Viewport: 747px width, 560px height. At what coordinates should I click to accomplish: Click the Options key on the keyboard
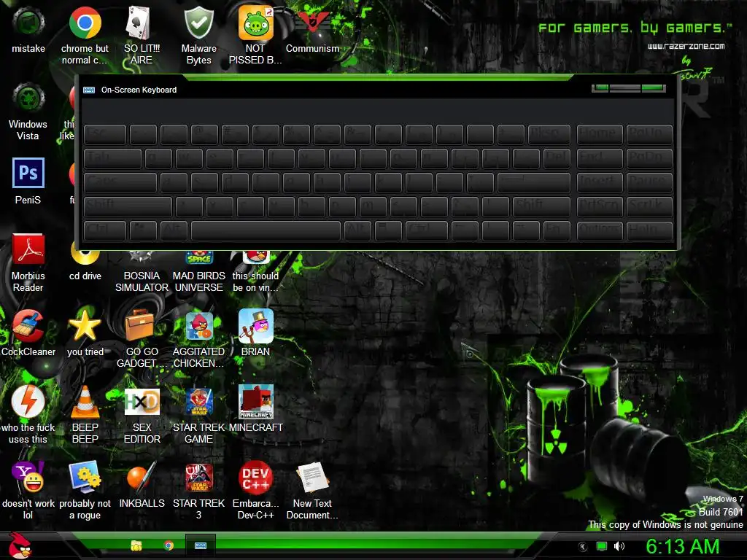600,231
